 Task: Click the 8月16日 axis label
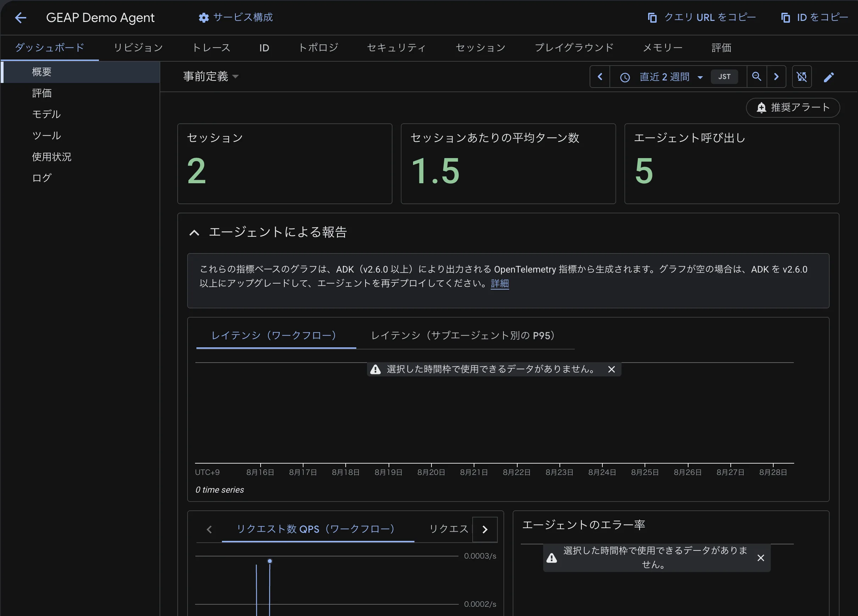click(x=260, y=472)
